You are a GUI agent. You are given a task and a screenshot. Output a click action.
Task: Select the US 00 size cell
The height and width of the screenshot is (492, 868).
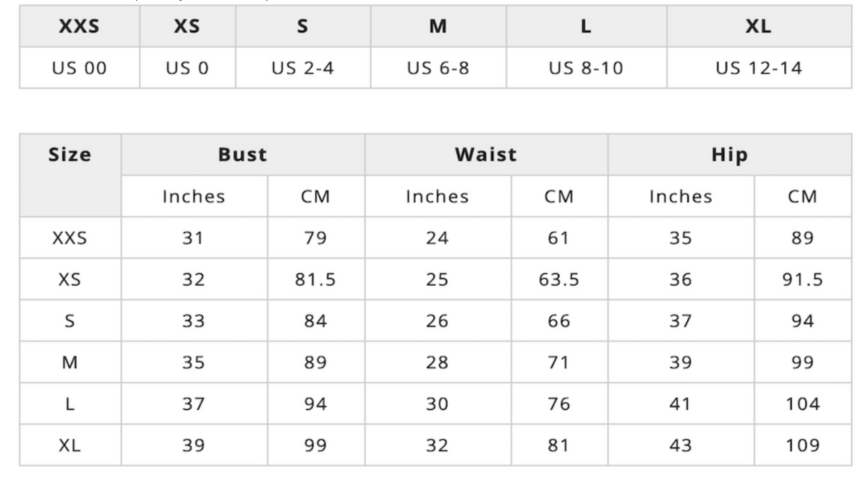tap(80, 69)
